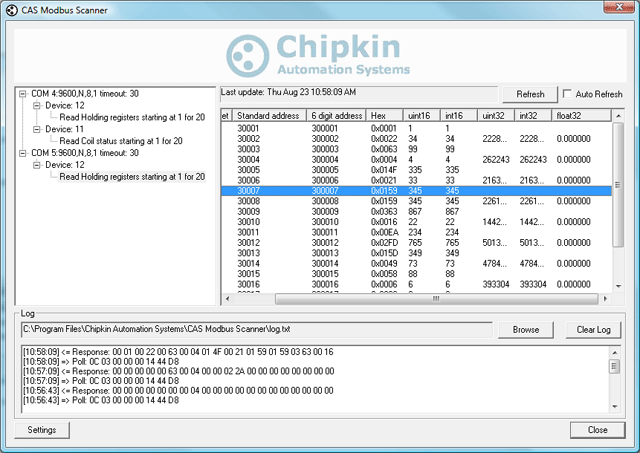Collapse the COM 5:9600,N,8,1 tree node

pos(23,153)
